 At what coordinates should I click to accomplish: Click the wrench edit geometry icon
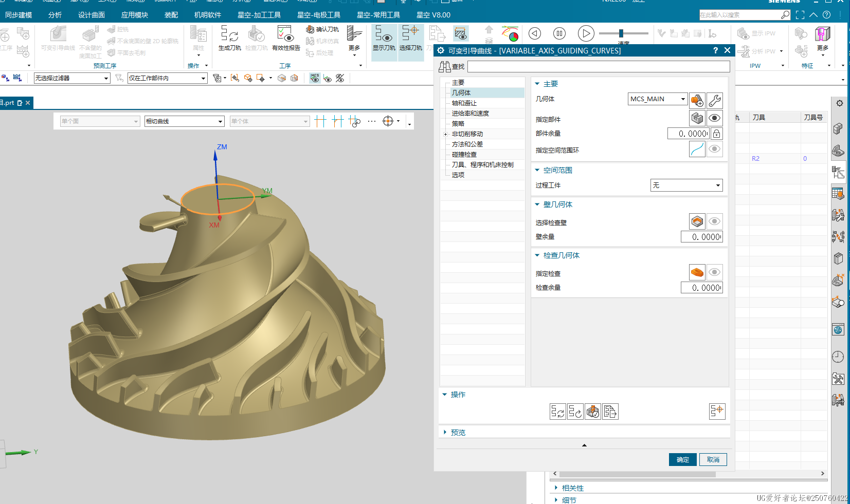[x=715, y=100]
